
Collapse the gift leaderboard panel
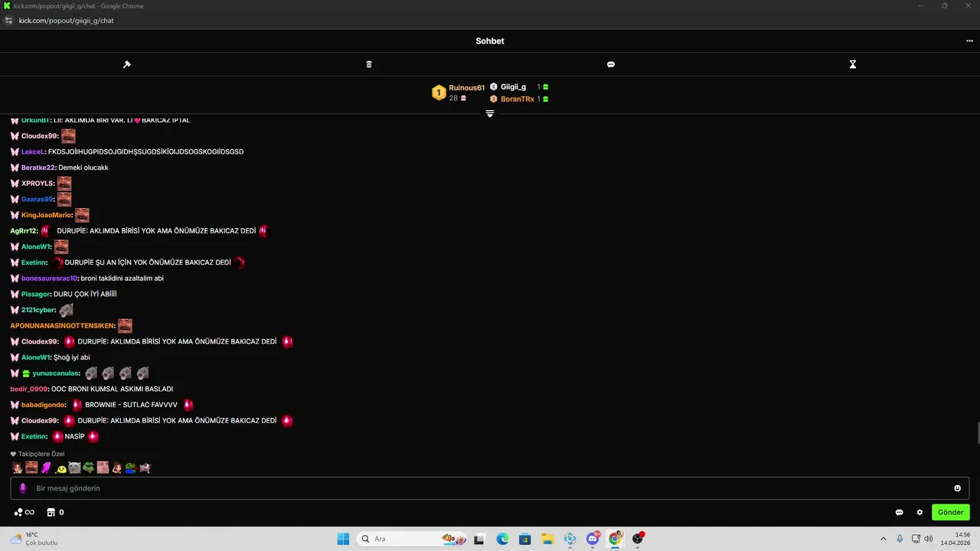click(490, 113)
